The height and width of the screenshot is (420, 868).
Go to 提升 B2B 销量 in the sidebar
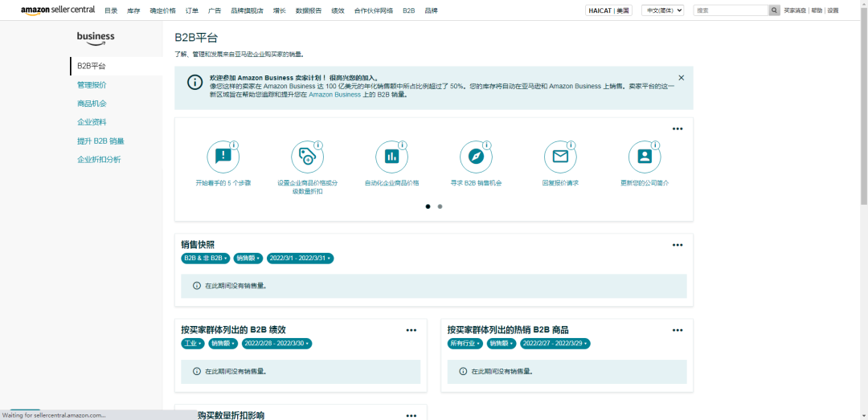pos(100,141)
